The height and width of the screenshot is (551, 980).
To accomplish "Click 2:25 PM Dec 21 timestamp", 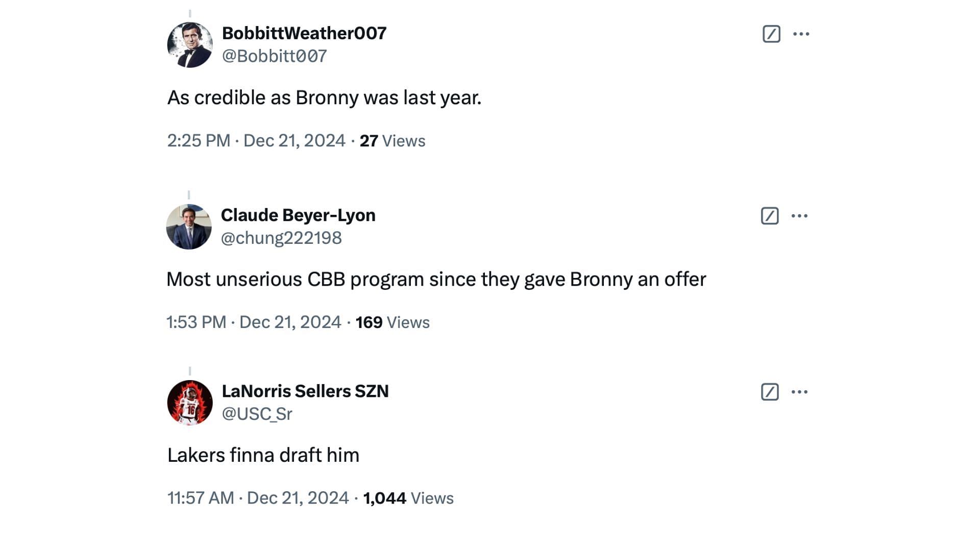I will (256, 141).
